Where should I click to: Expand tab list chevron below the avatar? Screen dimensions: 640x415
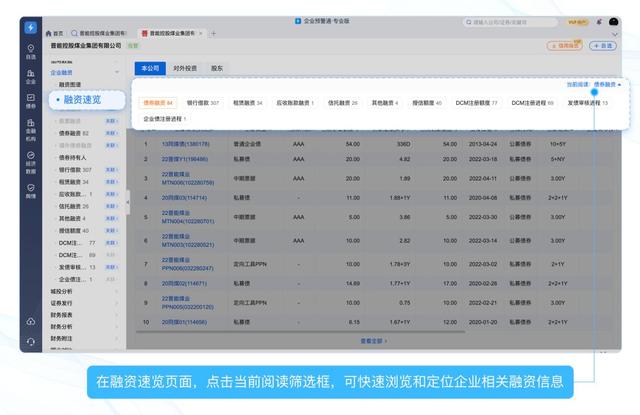tap(615, 34)
